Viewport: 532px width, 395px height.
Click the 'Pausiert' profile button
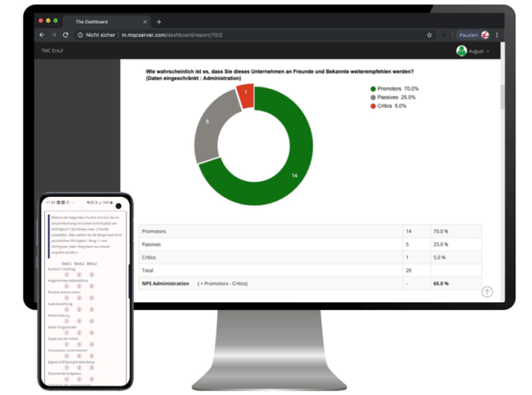[473, 35]
